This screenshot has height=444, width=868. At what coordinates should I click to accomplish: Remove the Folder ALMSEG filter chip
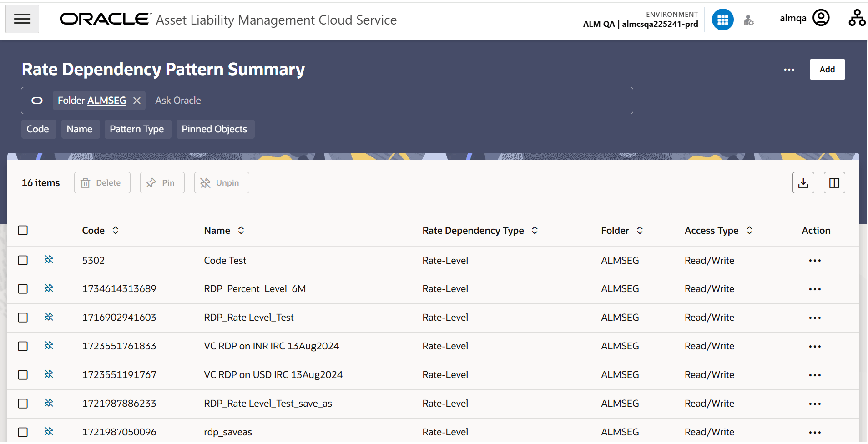(x=137, y=101)
